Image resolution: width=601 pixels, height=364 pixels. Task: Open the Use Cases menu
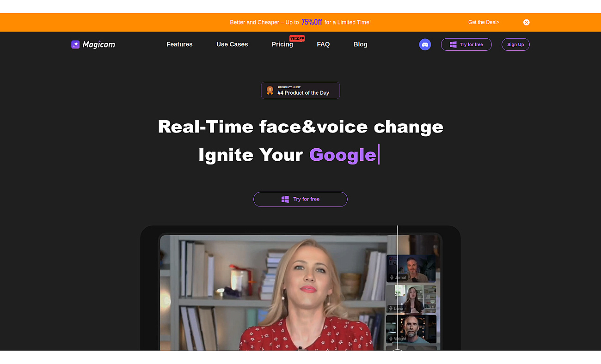coord(232,44)
